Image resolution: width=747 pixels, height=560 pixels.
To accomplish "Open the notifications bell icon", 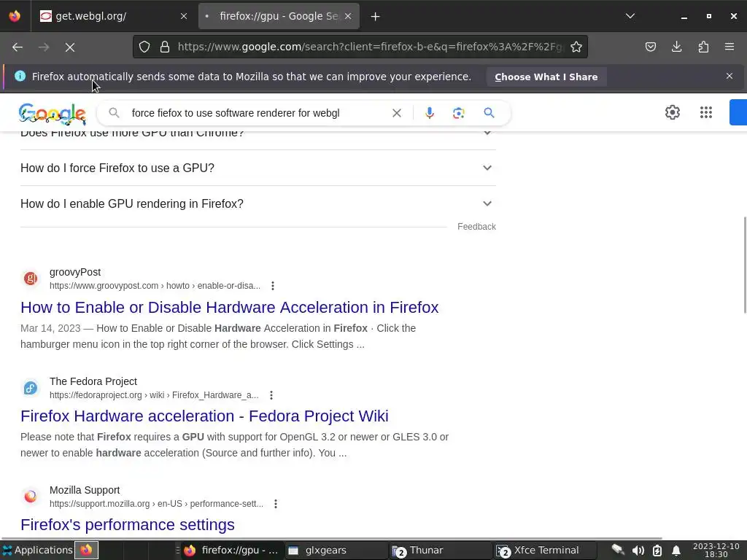I will point(676,551).
